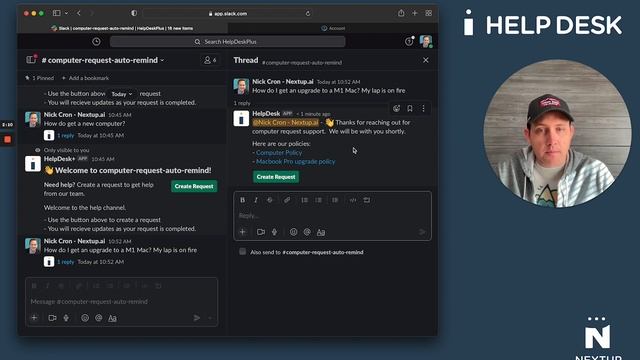Open plus menu in channel message composer
This screenshot has height=360, width=640.
[34, 318]
